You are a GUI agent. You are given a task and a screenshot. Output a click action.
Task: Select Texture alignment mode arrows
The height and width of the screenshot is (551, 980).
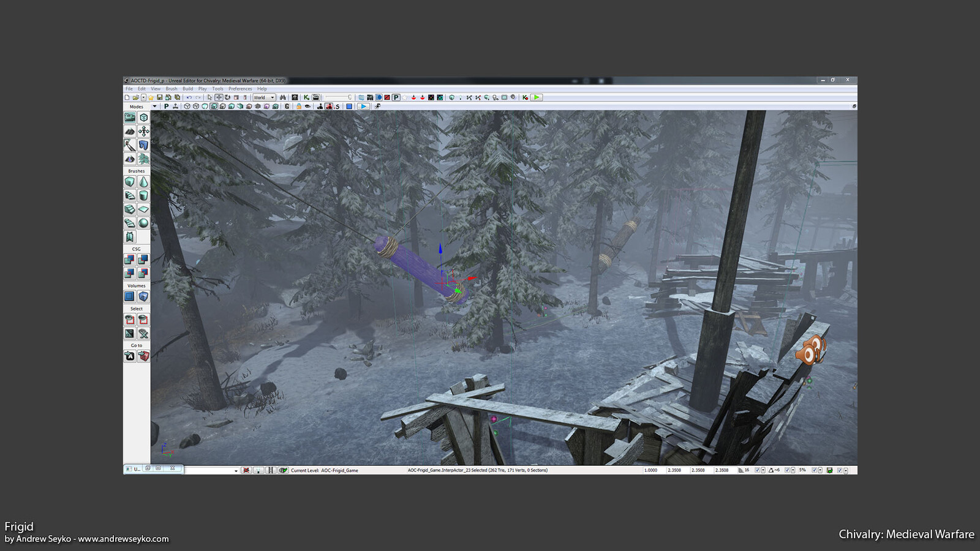click(143, 131)
